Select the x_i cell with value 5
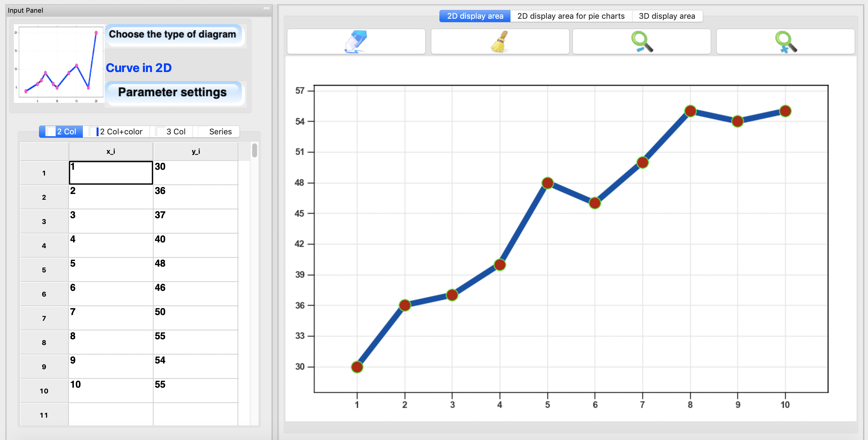Screen dimensions: 868x440 [111, 270]
